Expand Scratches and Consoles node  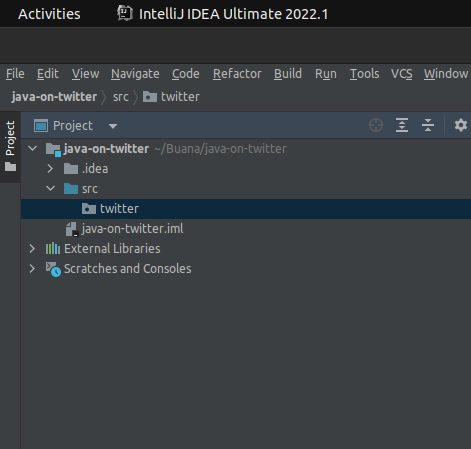click(32, 269)
